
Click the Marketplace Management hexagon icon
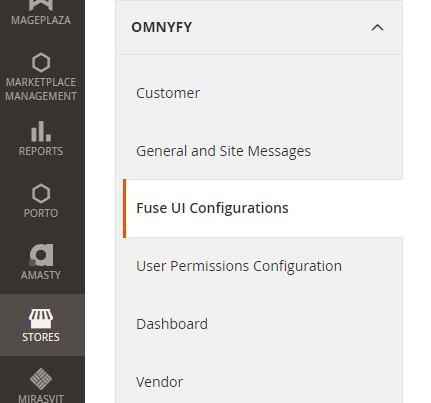tap(41, 63)
